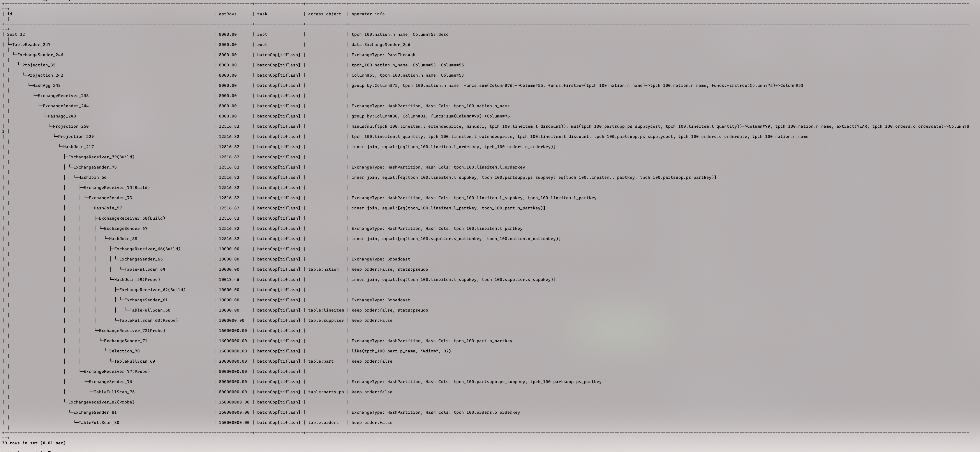Click Projection_242 operator id
The image size is (980, 452).
[x=45, y=75]
